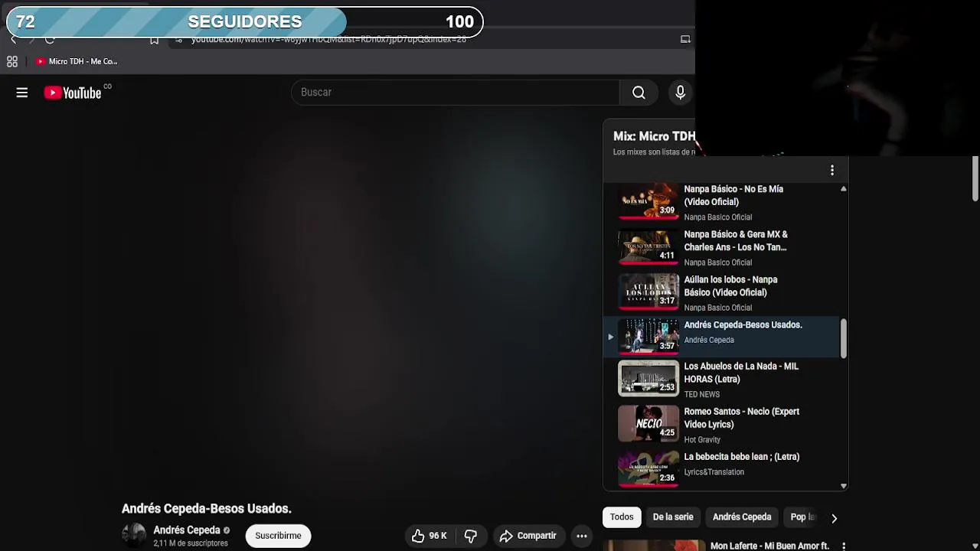
Task: Click the browser bookmark star icon
Action: pos(155,40)
